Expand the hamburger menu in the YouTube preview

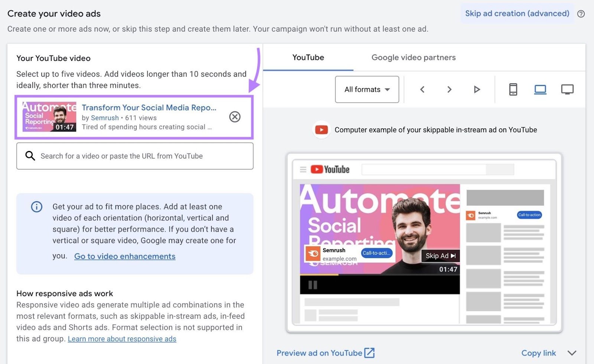click(x=303, y=169)
